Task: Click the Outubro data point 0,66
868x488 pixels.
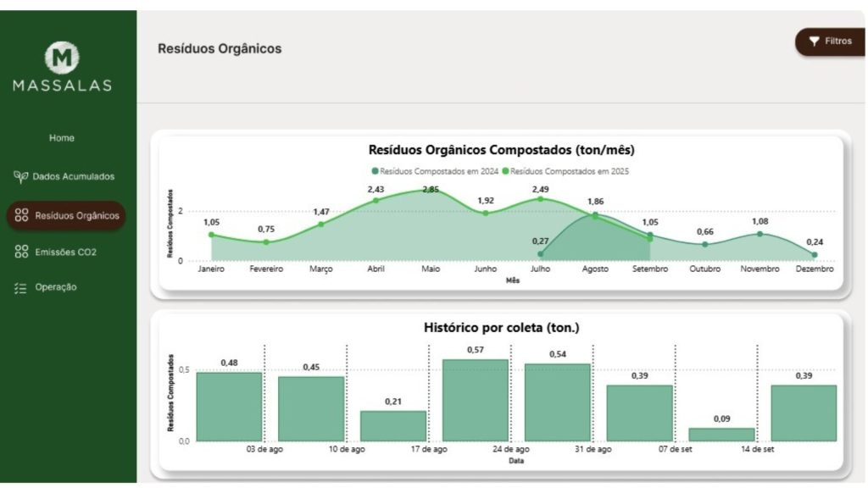Action: (704, 245)
